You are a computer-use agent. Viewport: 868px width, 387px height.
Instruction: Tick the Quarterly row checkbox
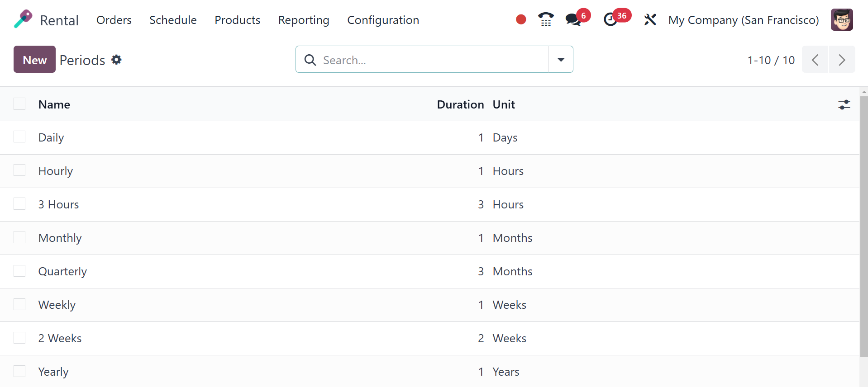tap(19, 271)
